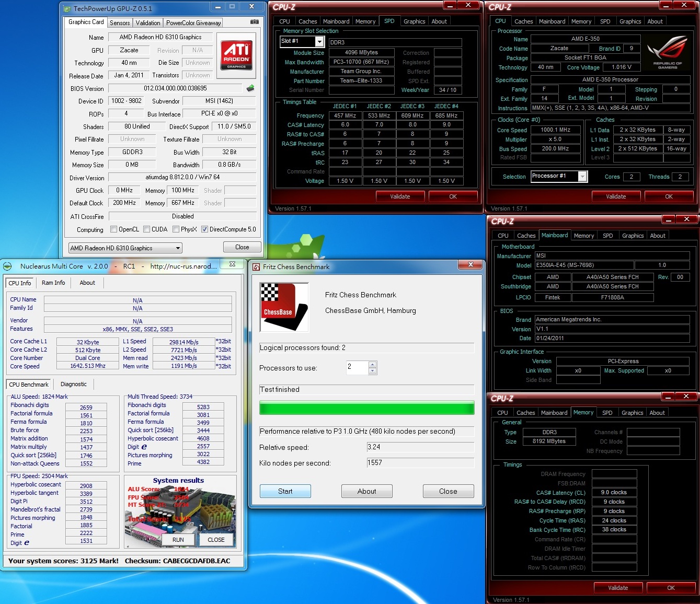Switch to the Diagnostic tab in Nuclearus
The height and width of the screenshot is (604, 700).
click(x=74, y=384)
